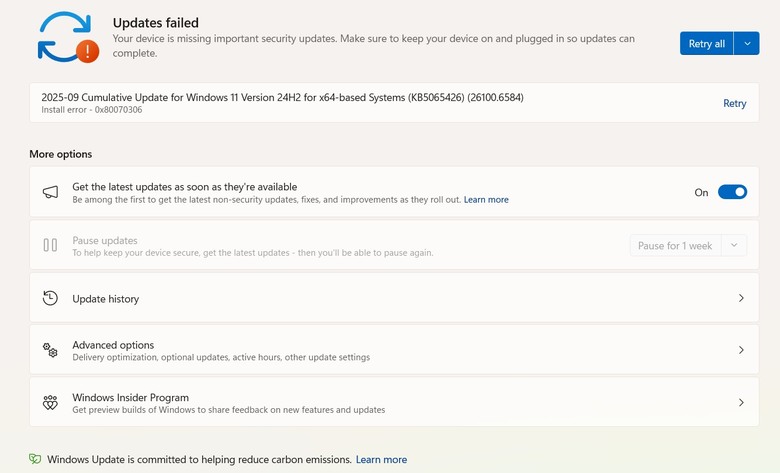Retry the KB5065426 cumulative update
This screenshot has width=780, height=473.
pos(734,103)
